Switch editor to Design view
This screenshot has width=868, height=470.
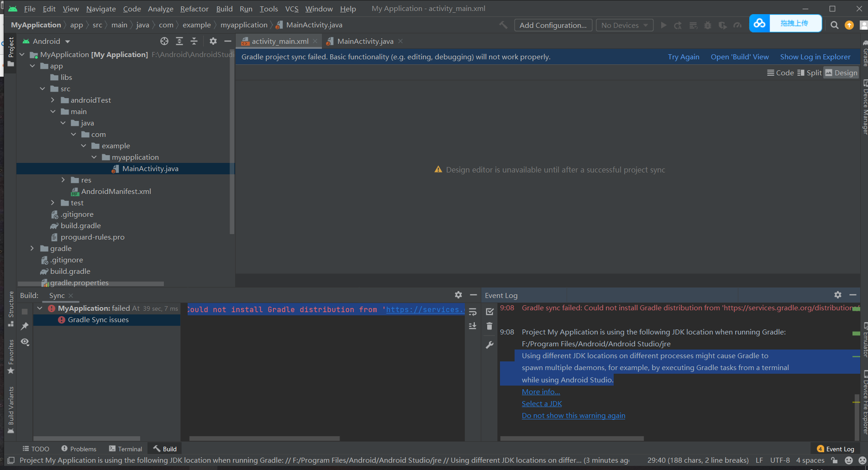pos(841,73)
